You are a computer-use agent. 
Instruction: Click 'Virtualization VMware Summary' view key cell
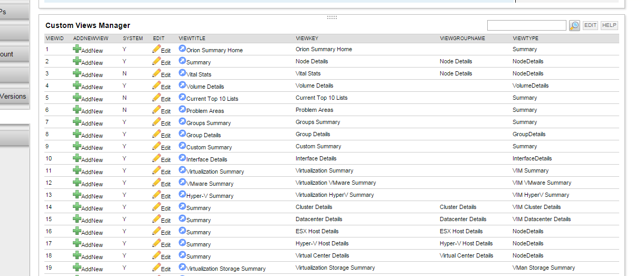pyautogui.click(x=336, y=183)
